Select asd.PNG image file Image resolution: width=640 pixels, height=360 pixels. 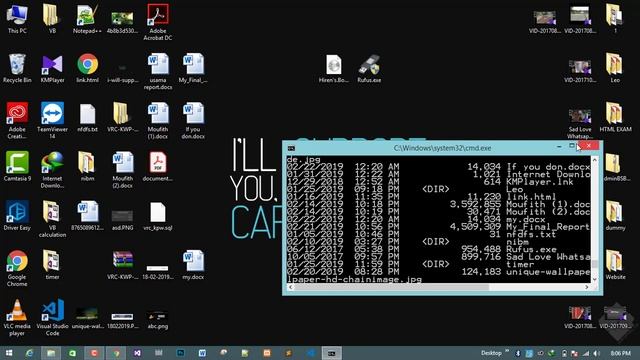pyautogui.click(x=122, y=220)
